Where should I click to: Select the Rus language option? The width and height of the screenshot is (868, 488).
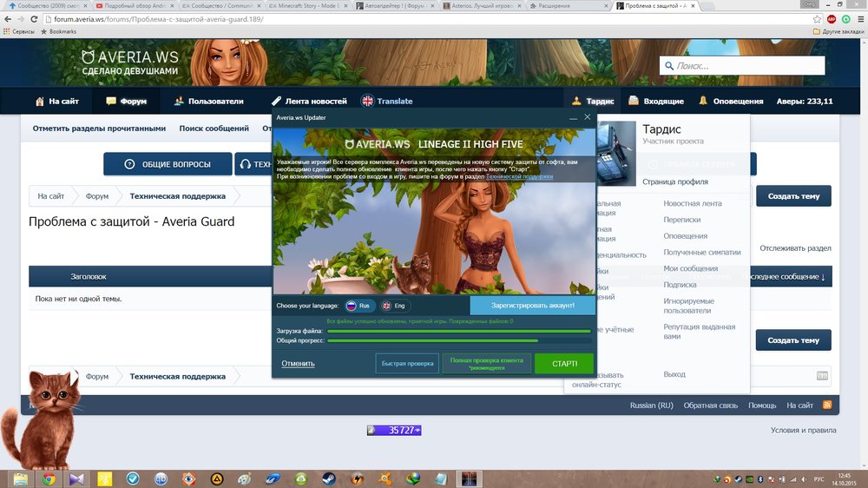[x=360, y=306]
